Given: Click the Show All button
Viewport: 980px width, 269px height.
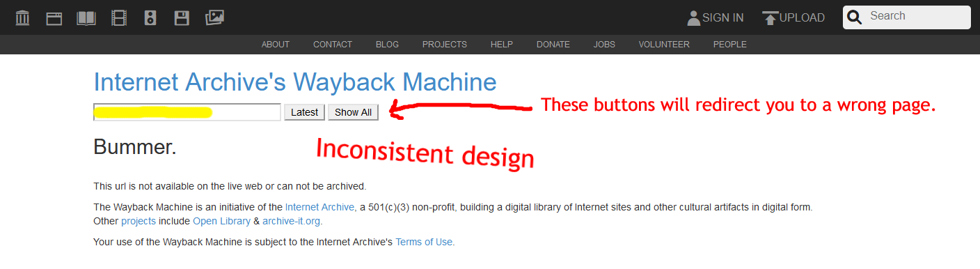Looking at the screenshot, I should pos(354,112).
